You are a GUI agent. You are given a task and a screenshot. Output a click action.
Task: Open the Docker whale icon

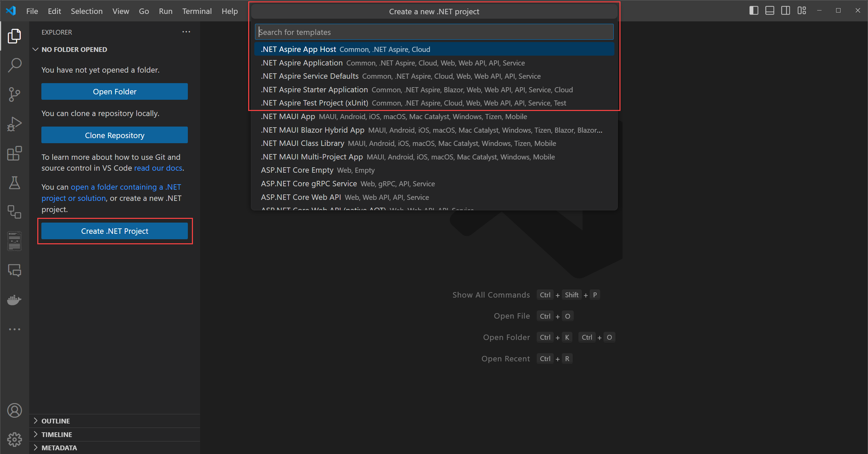coord(14,300)
